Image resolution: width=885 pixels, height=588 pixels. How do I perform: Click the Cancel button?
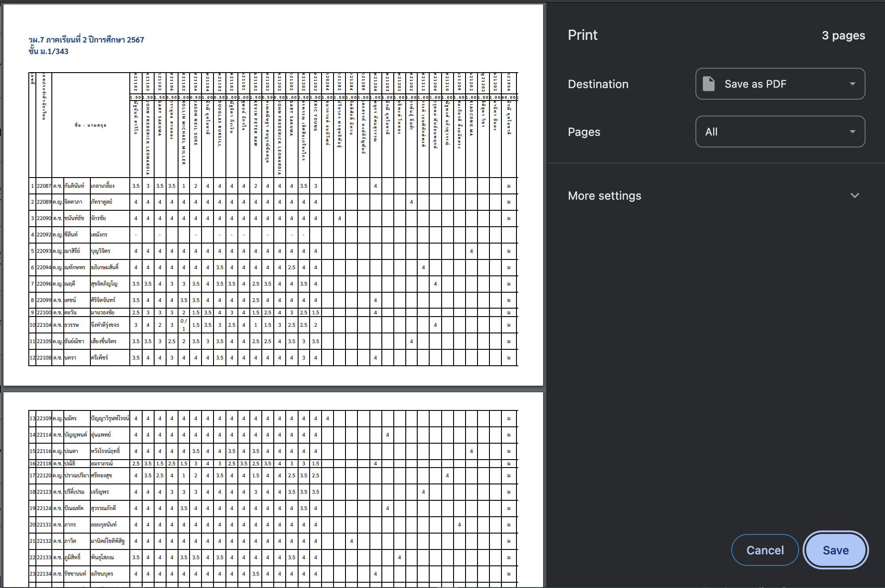(x=765, y=550)
